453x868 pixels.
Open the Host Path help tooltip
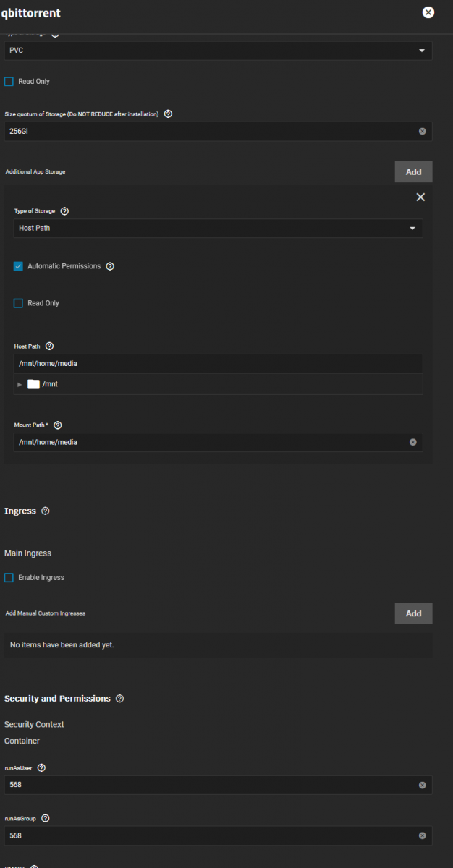pos(49,346)
